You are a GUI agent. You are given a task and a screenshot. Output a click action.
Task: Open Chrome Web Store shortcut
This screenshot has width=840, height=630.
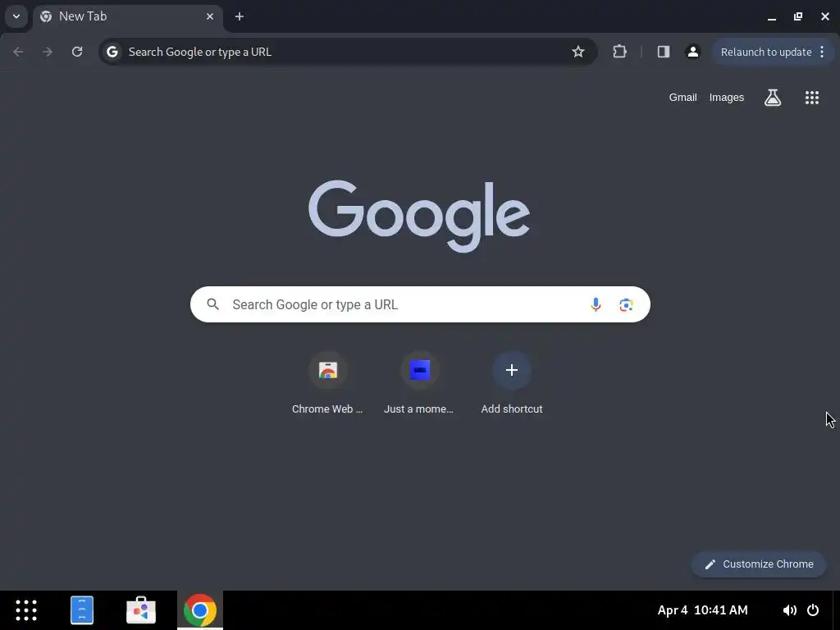328,382
